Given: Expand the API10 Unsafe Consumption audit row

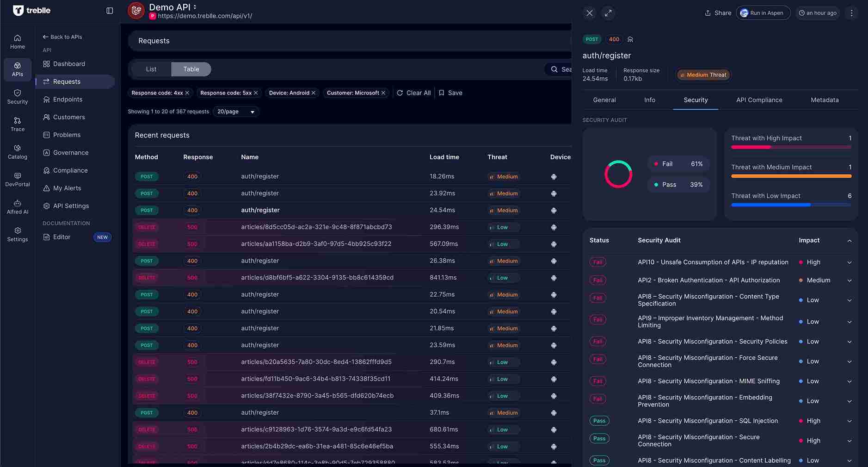Looking at the screenshot, I should point(850,262).
